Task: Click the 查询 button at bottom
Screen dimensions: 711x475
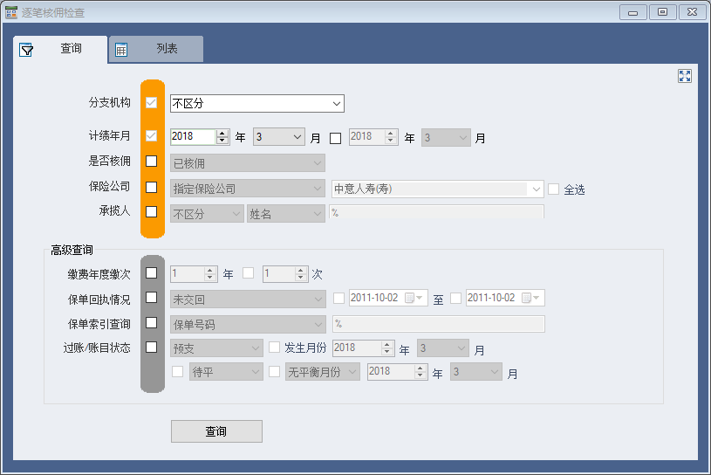Action: tap(216, 431)
